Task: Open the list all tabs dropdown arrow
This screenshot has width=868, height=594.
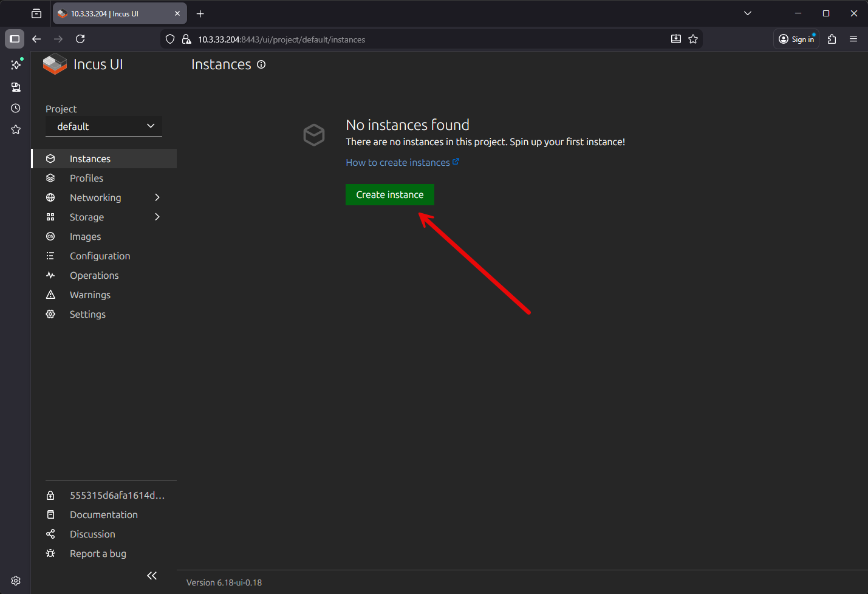Action: tap(748, 13)
